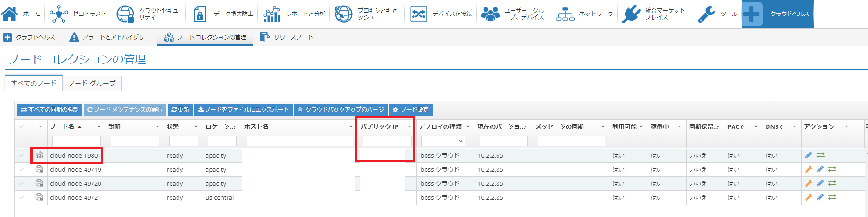Viewport: 868px width, 217px height.
Task: Open アクション column dropdown arrow
Action: 846,126
